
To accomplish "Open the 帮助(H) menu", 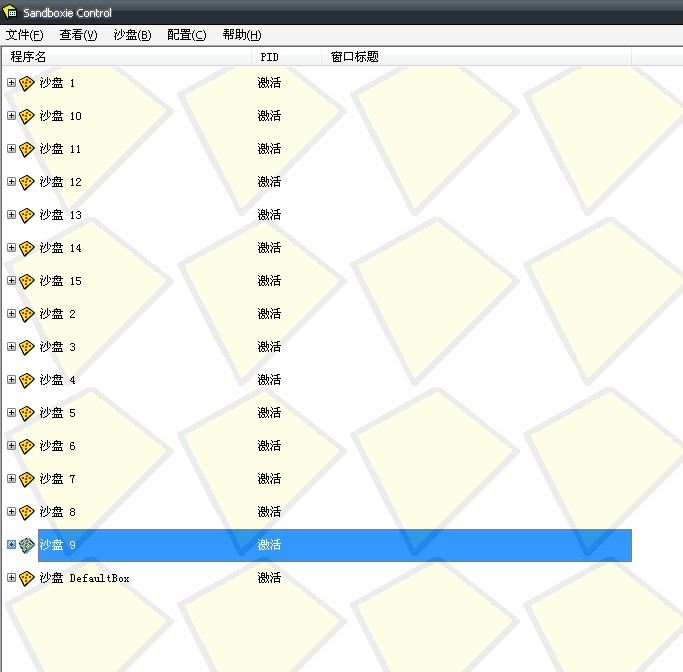I will [x=242, y=35].
